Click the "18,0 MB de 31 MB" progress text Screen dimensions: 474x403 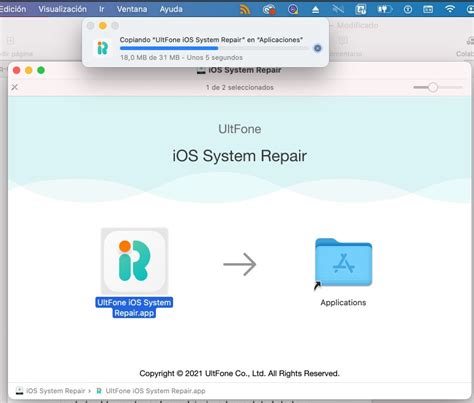pos(150,57)
